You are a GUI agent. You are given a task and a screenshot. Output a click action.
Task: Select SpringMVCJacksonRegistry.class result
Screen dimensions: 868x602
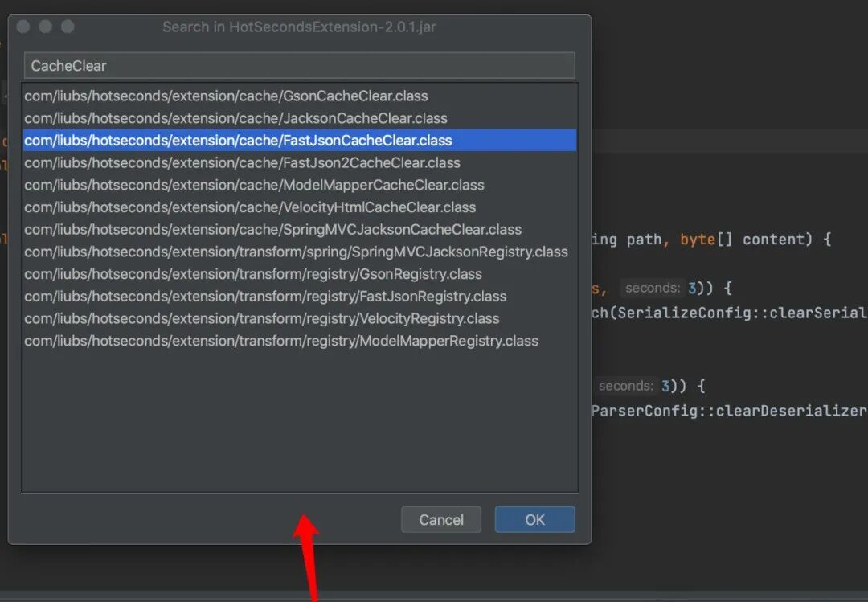coord(300,252)
